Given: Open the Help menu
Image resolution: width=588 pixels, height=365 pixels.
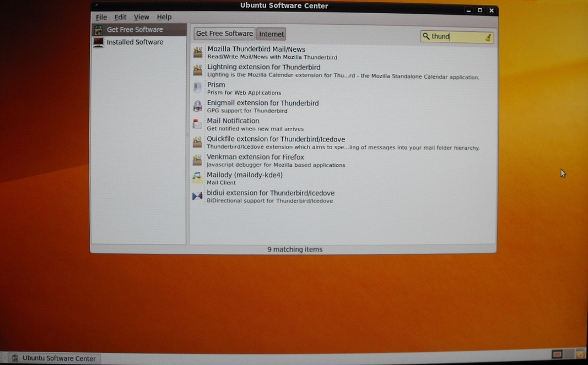Looking at the screenshot, I should [164, 17].
